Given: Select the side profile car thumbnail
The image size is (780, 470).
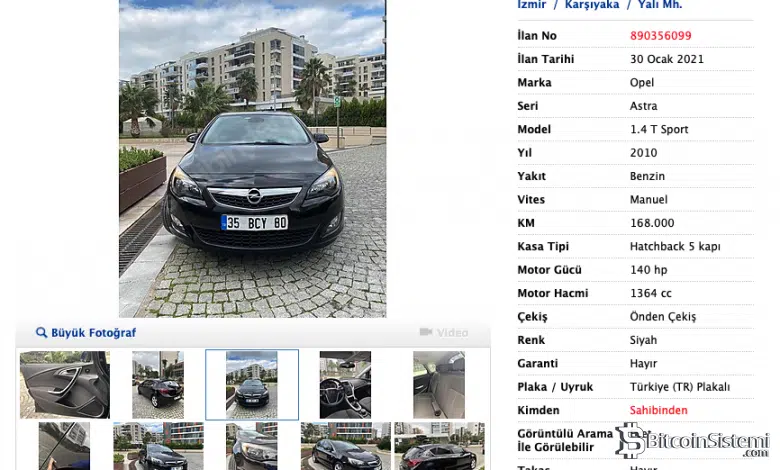Looking at the screenshot, I should pos(346,446).
